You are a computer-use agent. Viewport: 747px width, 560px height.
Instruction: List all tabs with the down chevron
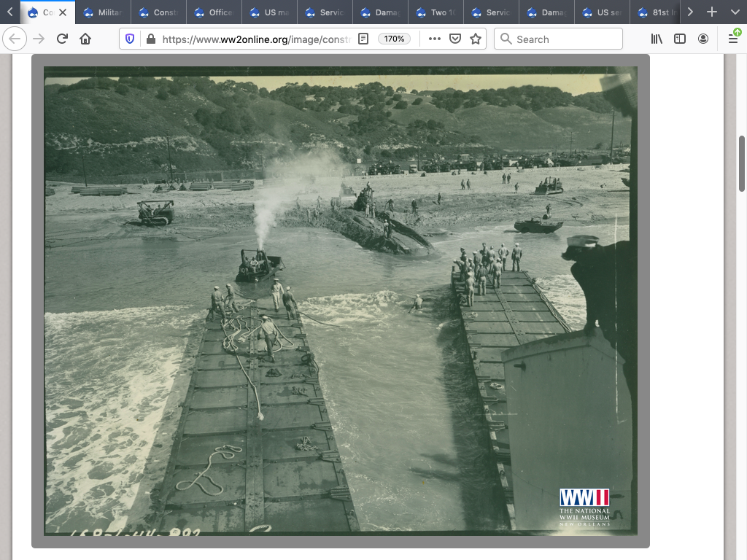735,12
